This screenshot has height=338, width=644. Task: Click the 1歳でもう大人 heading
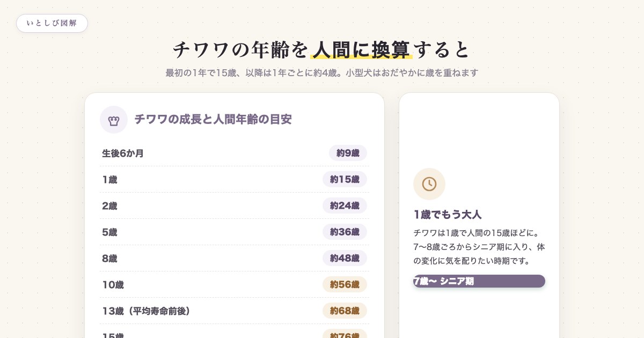pyautogui.click(x=448, y=215)
